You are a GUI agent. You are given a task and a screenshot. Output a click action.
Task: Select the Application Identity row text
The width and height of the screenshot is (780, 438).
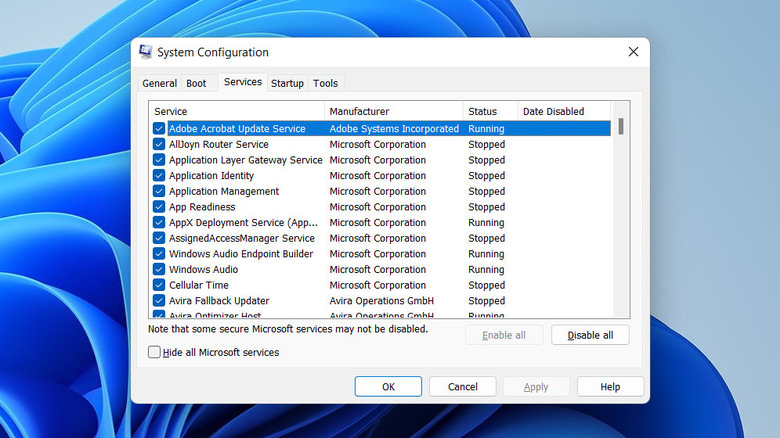(x=211, y=176)
